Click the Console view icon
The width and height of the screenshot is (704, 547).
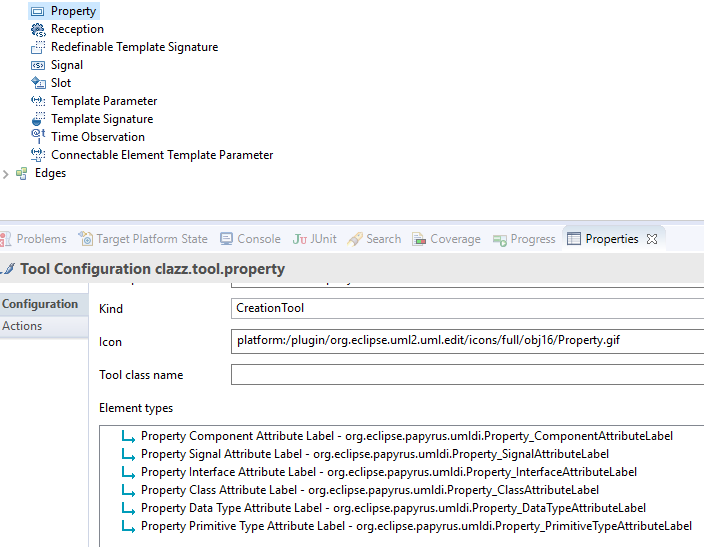[226, 239]
